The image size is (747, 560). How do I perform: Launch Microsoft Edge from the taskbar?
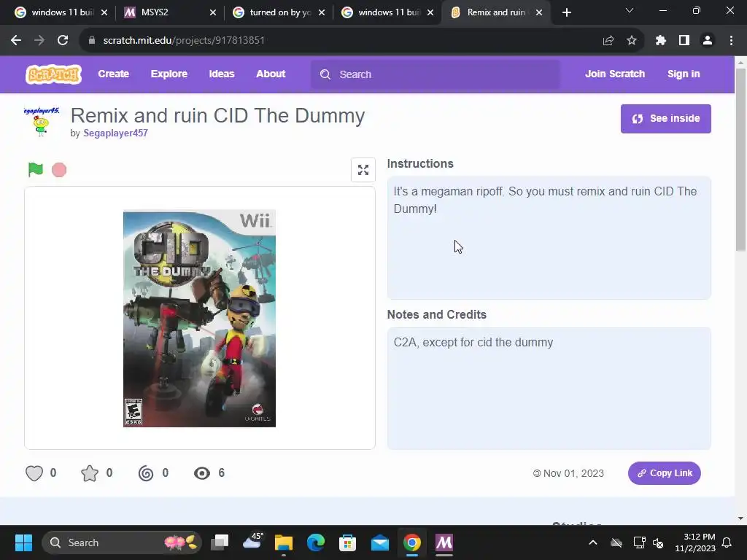(x=315, y=542)
